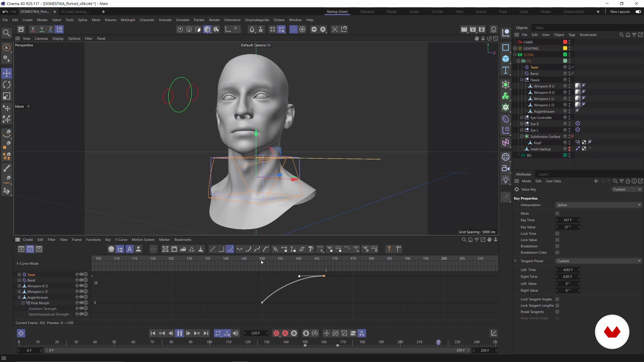Open the Takes tab

click(539, 28)
